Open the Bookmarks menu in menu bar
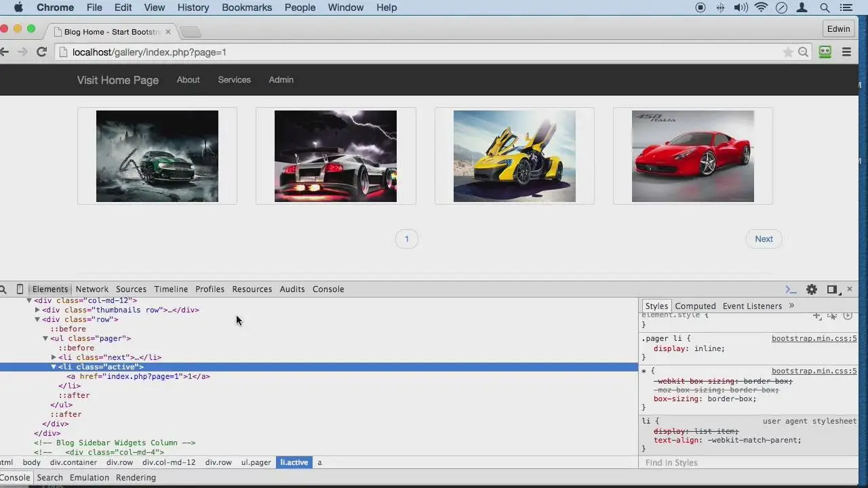868x488 pixels. coord(247,7)
